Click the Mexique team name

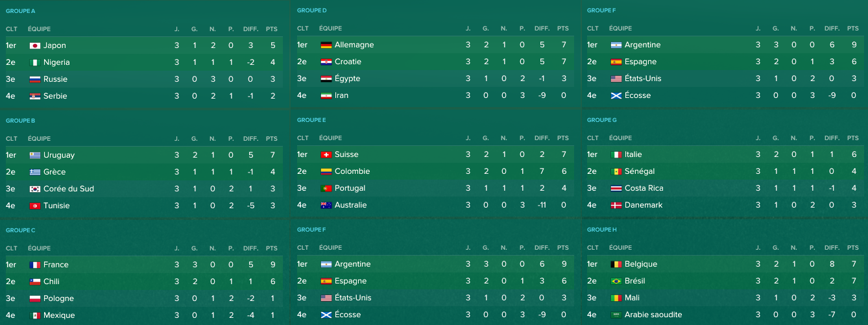point(59,315)
